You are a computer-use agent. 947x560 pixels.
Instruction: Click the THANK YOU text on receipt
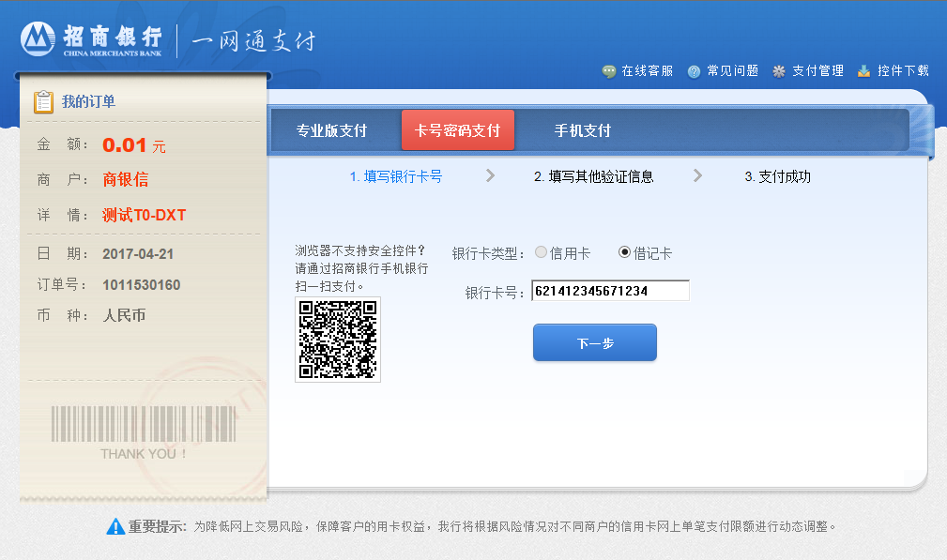pos(144,454)
